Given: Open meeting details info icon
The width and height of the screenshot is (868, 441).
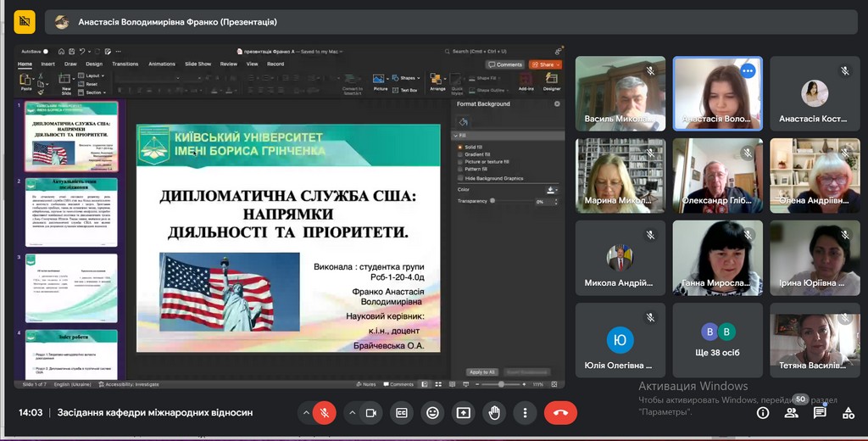Looking at the screenshot, I should (763, 413).
